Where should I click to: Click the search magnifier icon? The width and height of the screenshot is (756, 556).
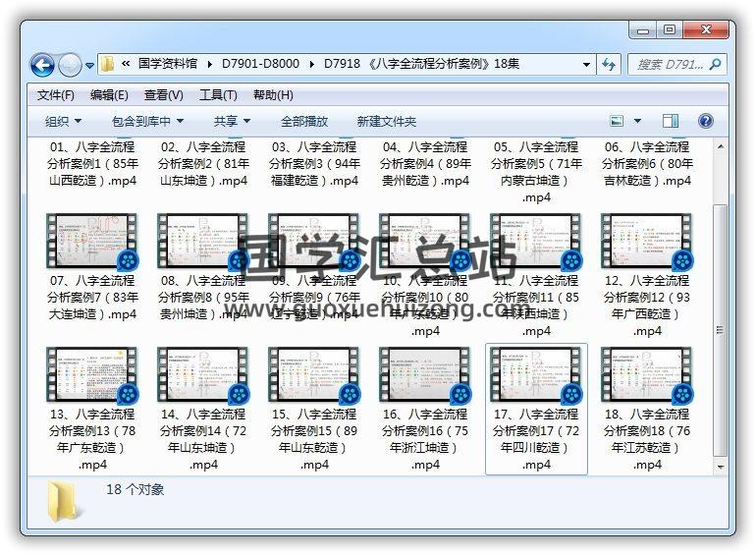(714, 65)
